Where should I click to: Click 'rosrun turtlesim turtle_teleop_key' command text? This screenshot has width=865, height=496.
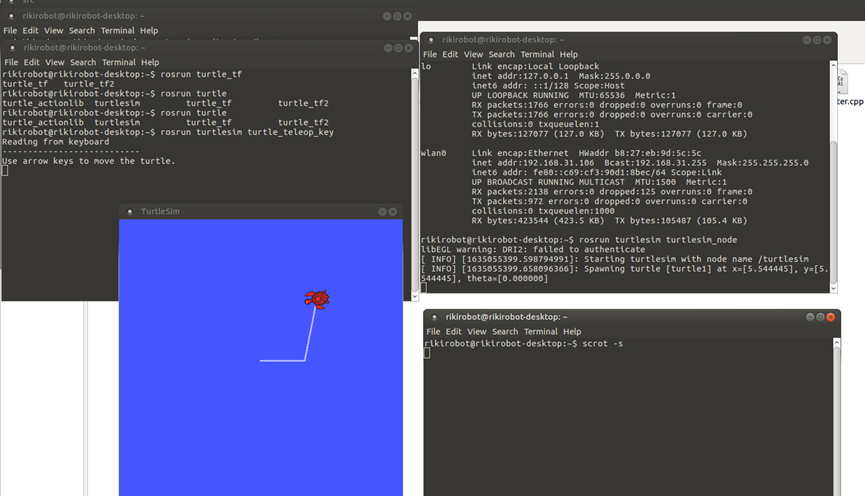pyautogui.click(x=247, y=132)
